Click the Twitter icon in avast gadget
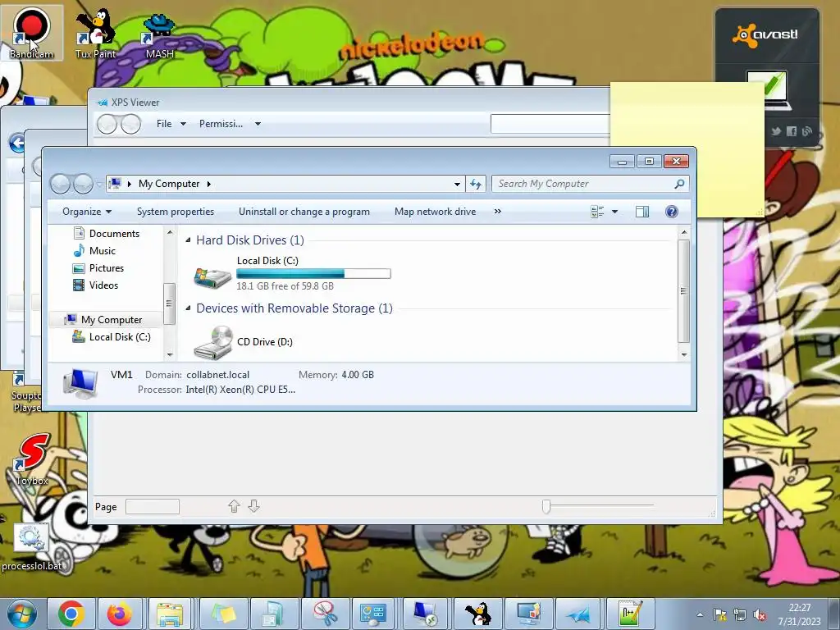The width and height of the screenshot is (840, 630). [x=776, y=131]
